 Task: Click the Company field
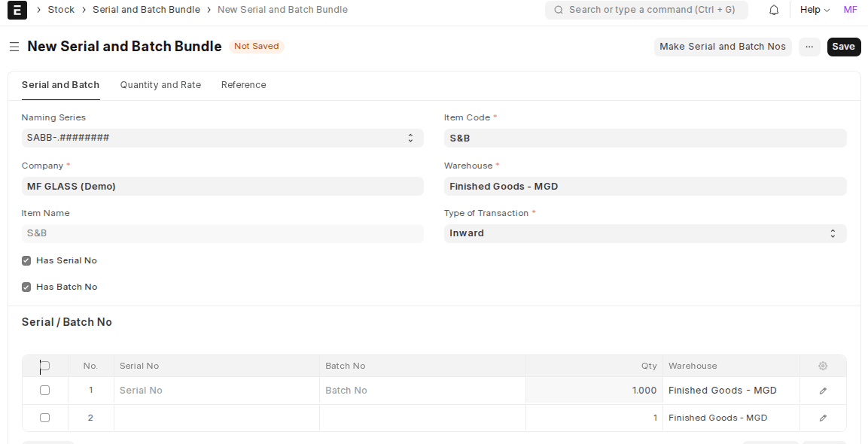pyautogui.click(x=223, y=187)
